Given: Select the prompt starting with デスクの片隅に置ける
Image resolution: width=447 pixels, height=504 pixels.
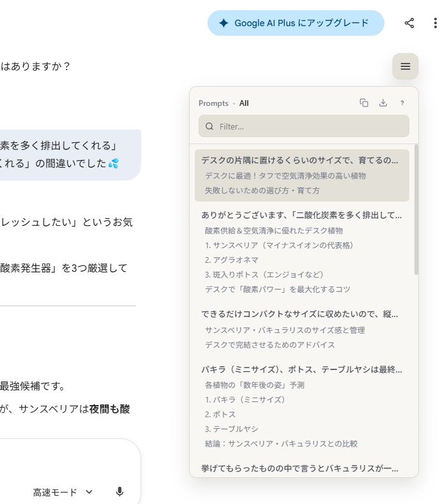Looking at the screenshot, I should click(x=301, y=160).
